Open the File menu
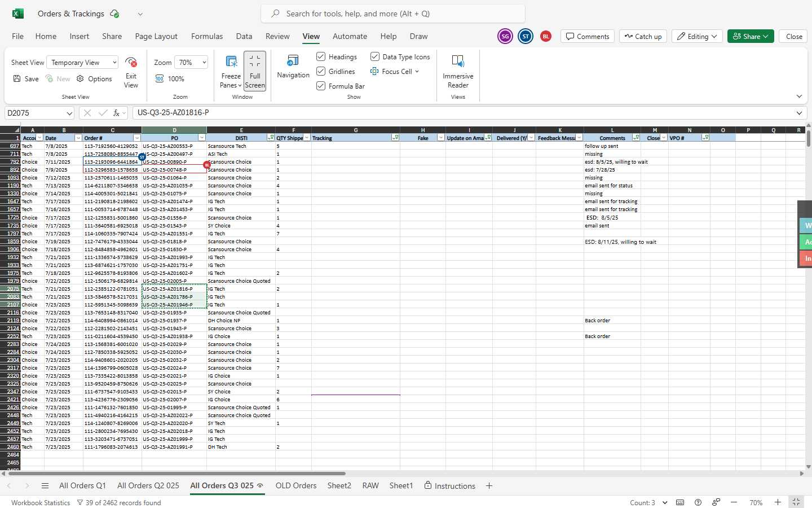 pyautogui.click(x=18, y=36)
